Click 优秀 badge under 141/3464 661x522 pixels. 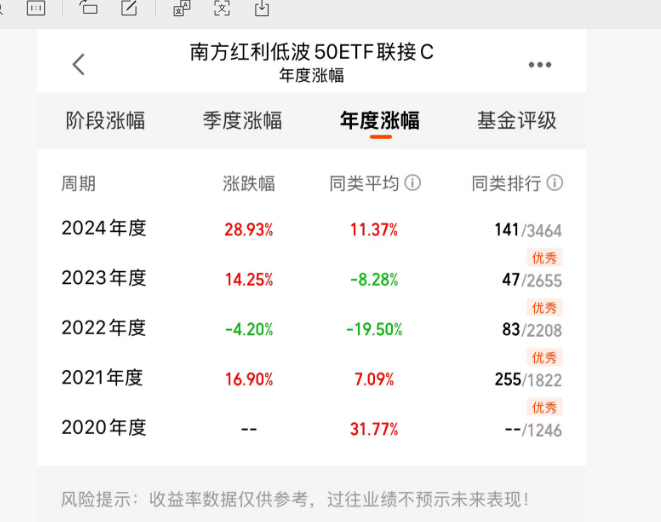[544, 258]
